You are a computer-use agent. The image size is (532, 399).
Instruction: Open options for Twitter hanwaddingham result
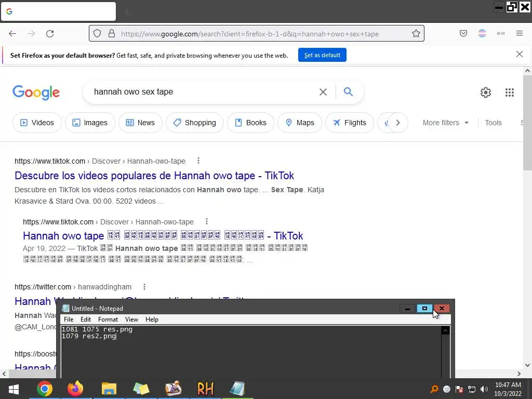(x=144, y=287)
